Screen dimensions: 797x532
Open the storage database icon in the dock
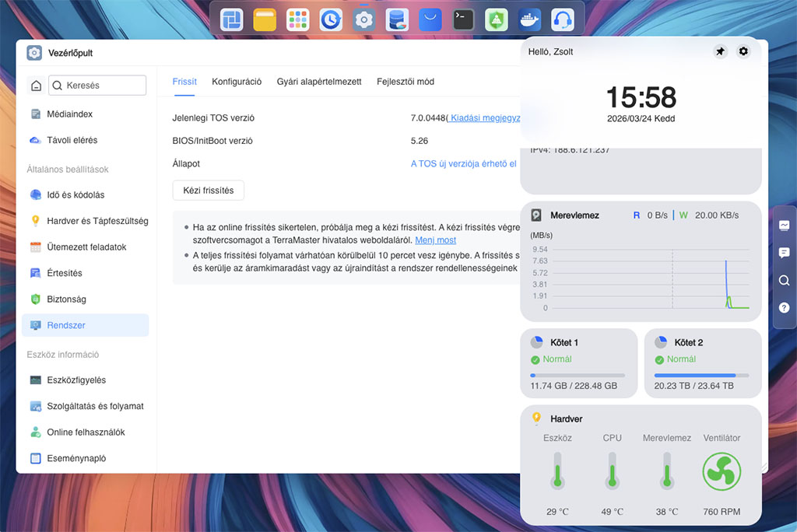click(x=397, y=19)
